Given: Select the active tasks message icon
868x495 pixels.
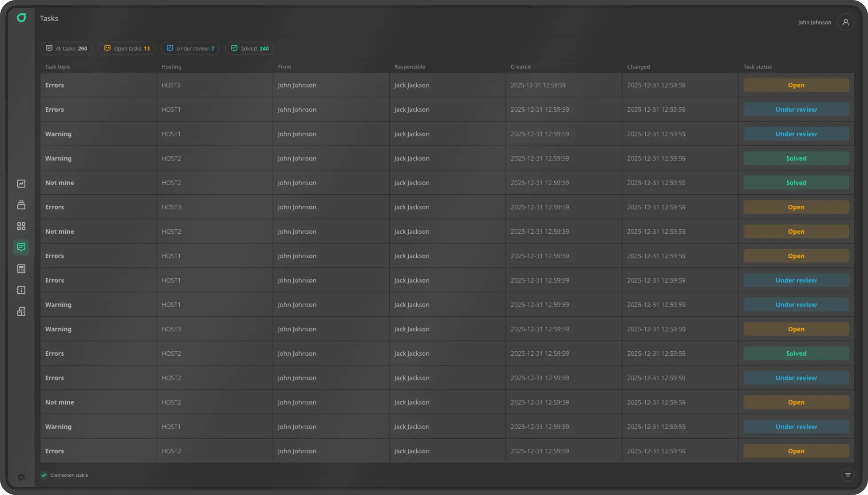Looking at the screenshot, I should [x=21, y=247].
